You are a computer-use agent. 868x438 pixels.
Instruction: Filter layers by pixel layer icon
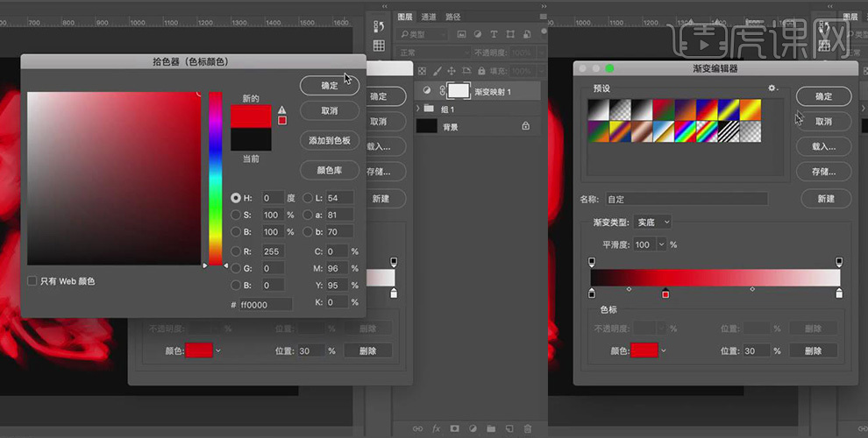[x=461, y=34]
